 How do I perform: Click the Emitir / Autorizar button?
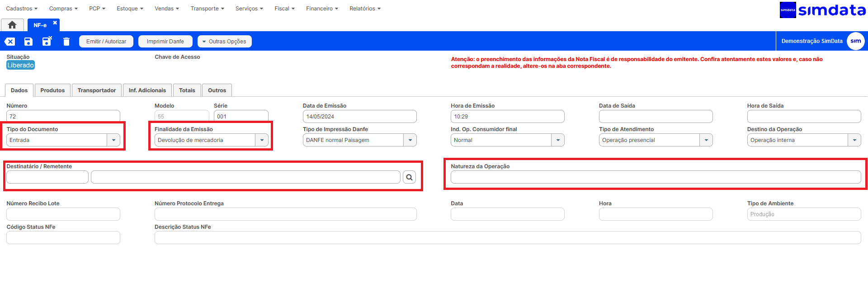tap(106, 41)
